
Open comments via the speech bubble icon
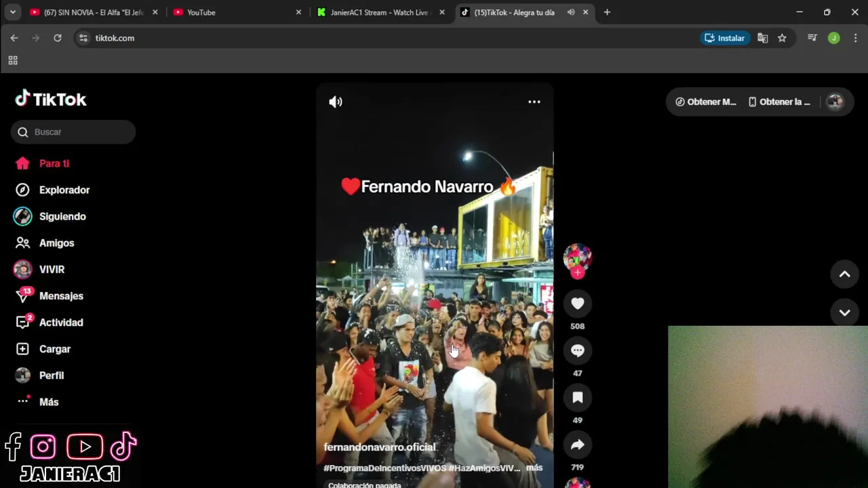coord(578,350)
